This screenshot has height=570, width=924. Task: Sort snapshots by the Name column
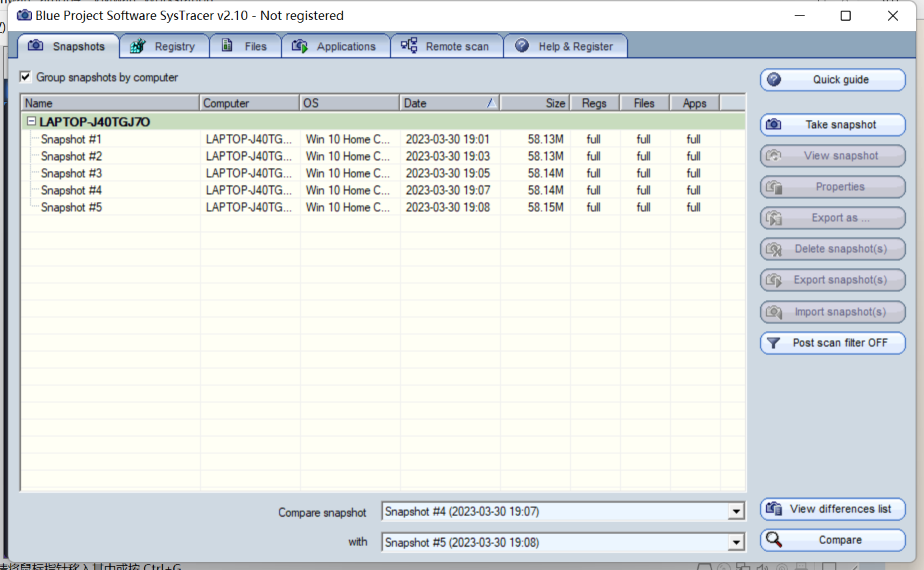111,103
